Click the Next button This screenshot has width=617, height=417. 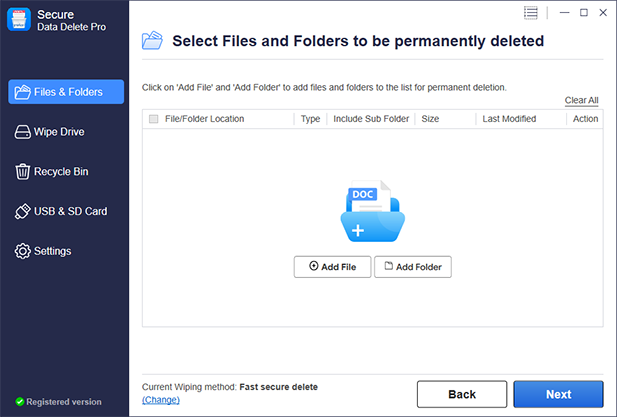[x=558, y=394]
